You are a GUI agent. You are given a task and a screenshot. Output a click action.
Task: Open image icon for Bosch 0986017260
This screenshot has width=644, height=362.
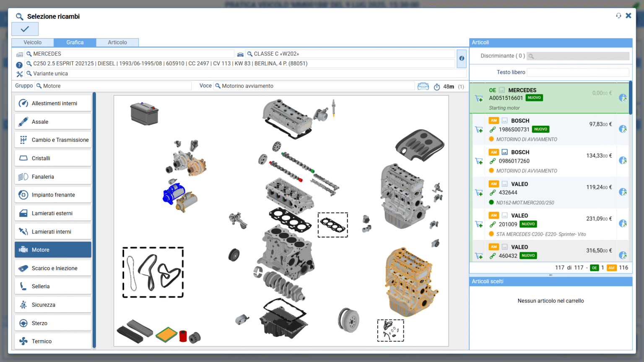point(505,152)
